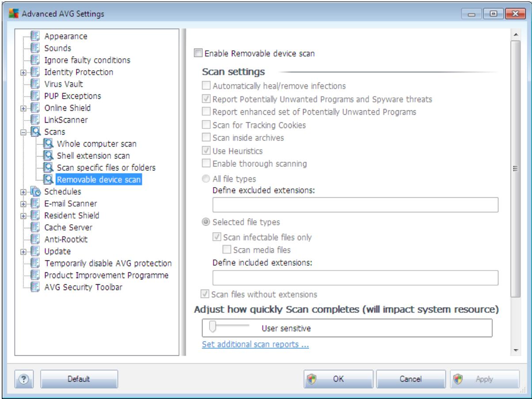532x399 pixels.
Task: Toggle Report Potentially Unwanted Programs and Spyware threats
Action: click(x=207, y=99)
